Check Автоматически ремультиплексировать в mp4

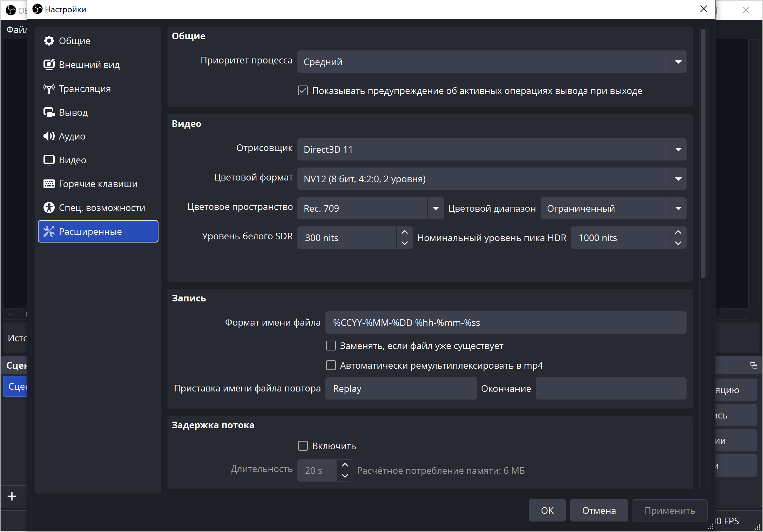click(331, 366)
